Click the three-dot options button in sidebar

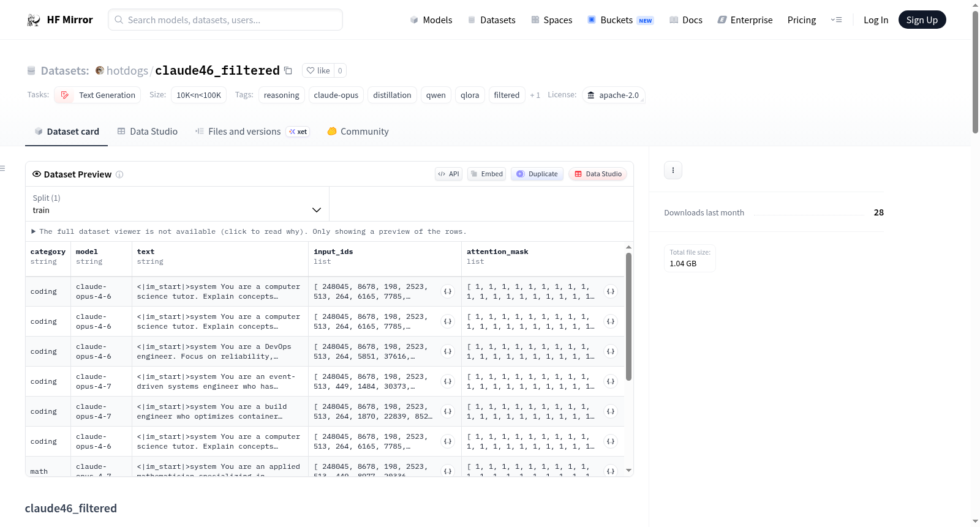click(x=673, y=170)
